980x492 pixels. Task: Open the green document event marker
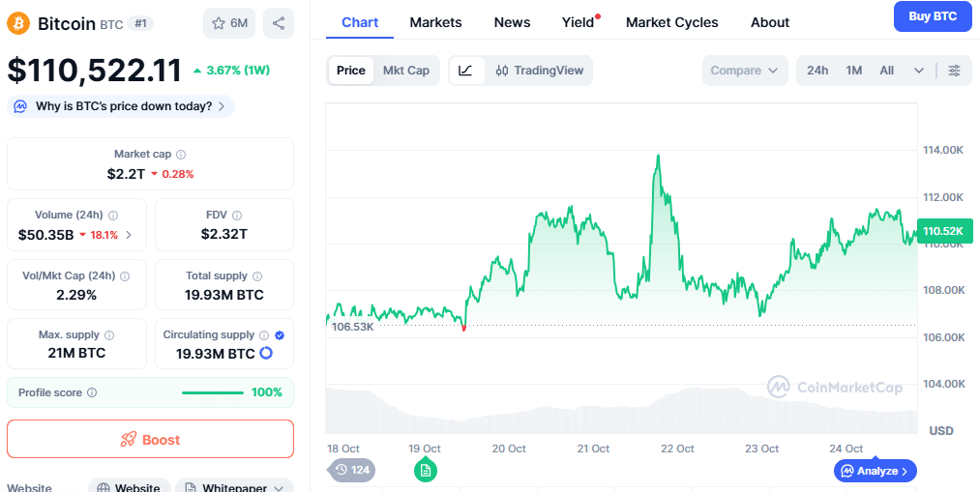[x=426, y=471]
